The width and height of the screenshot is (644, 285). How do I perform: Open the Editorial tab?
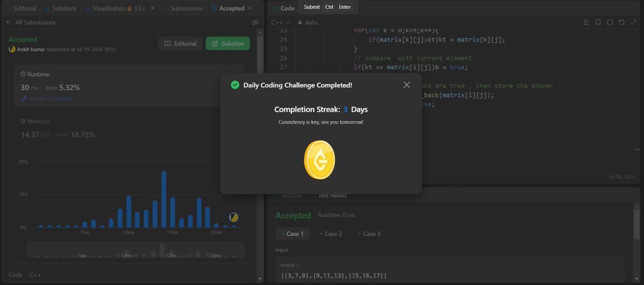point(22,9)
